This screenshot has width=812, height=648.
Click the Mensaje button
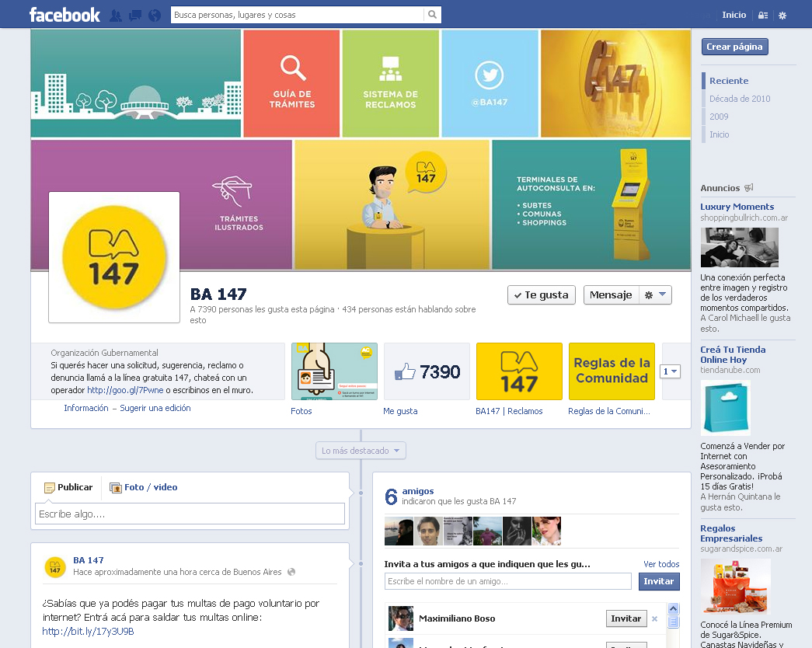coord(611,294)
